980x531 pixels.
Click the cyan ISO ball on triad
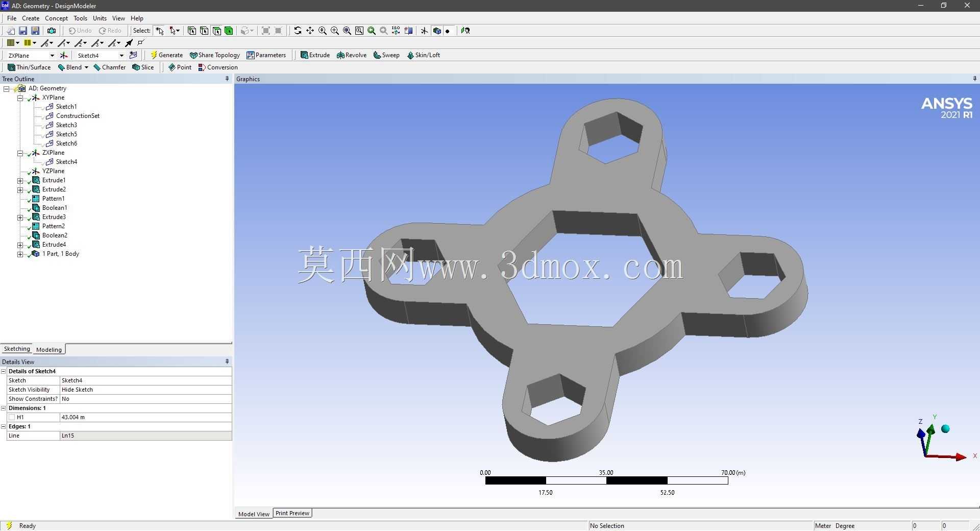(x=945, y=429)
